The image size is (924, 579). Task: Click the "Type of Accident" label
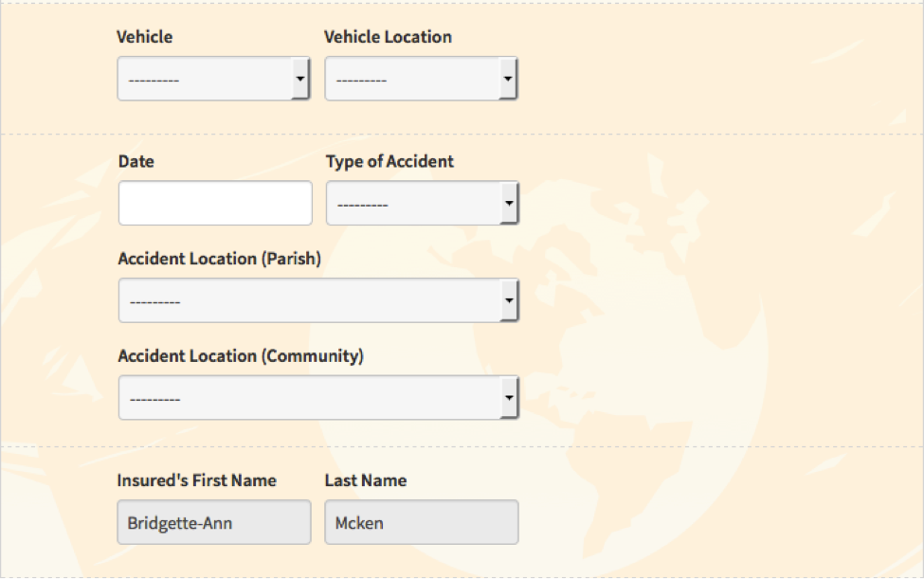[x=390, y=161]
